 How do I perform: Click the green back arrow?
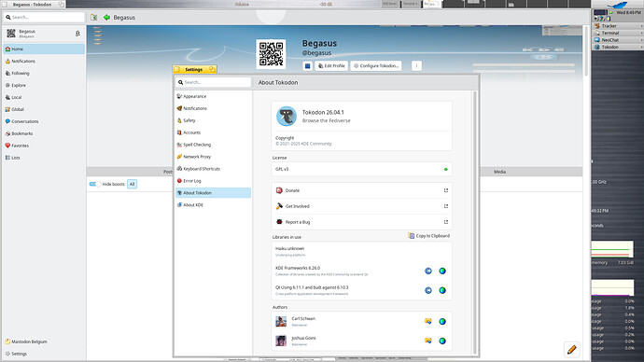pos(106,17)
